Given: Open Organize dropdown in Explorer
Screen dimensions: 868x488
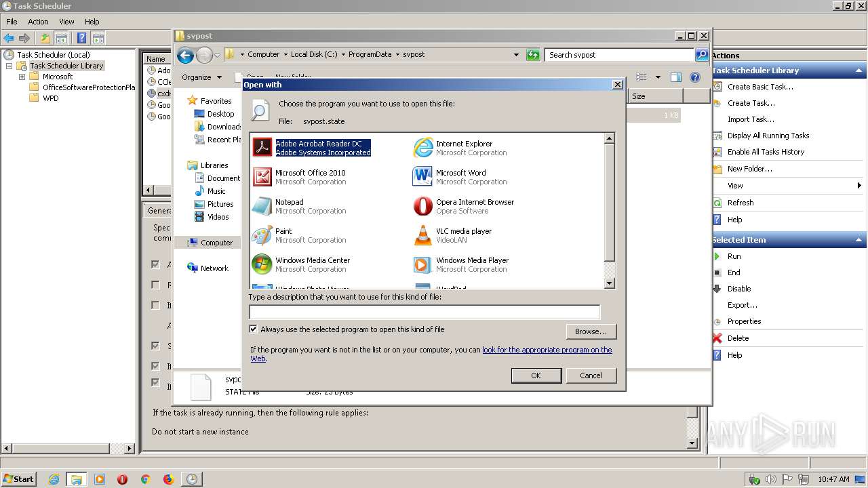Looking at the screenshot, I should click(x=201, y=77).
